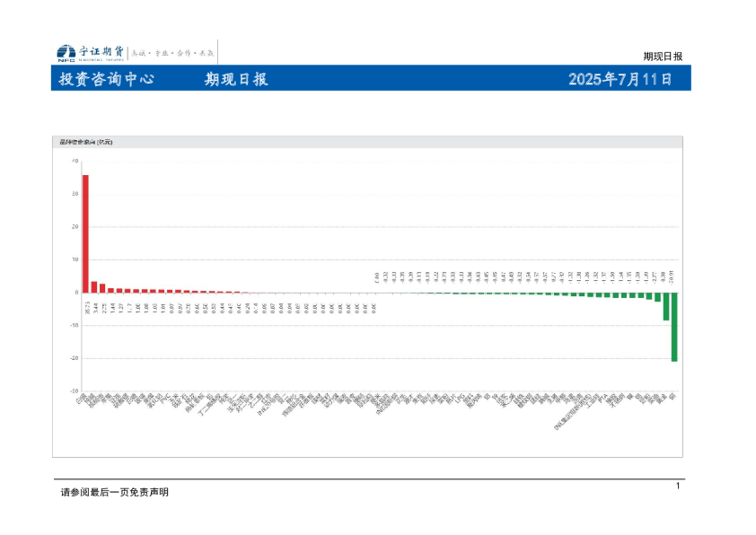Click the 0 baseline label on y-axis
This screenshot has height=535, width=756.
click(x=76, y=293)
